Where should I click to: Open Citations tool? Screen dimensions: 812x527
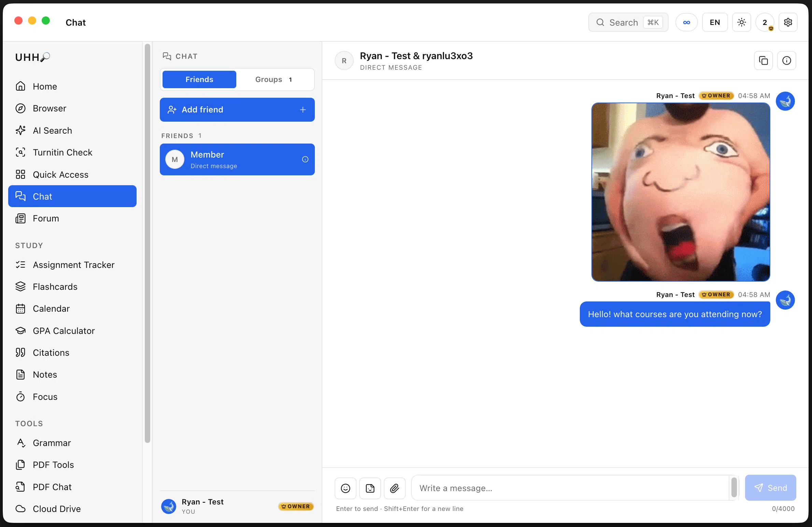point(72,353)
